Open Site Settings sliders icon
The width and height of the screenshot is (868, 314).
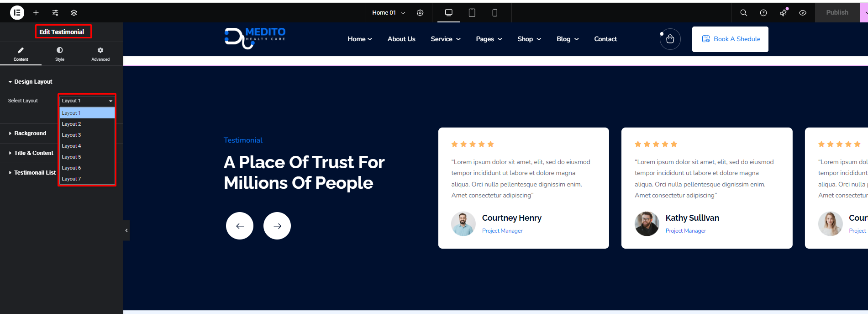[x=55, y=13]
